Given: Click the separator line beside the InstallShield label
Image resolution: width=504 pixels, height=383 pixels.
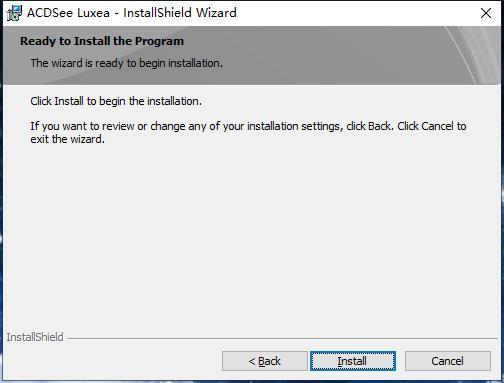Looking at the screenshot, I should pos(282,339).
